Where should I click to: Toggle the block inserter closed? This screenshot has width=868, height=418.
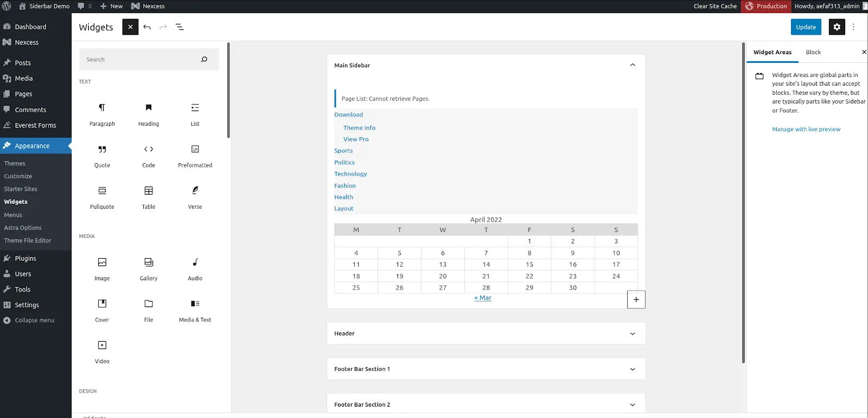click(130, 27)
